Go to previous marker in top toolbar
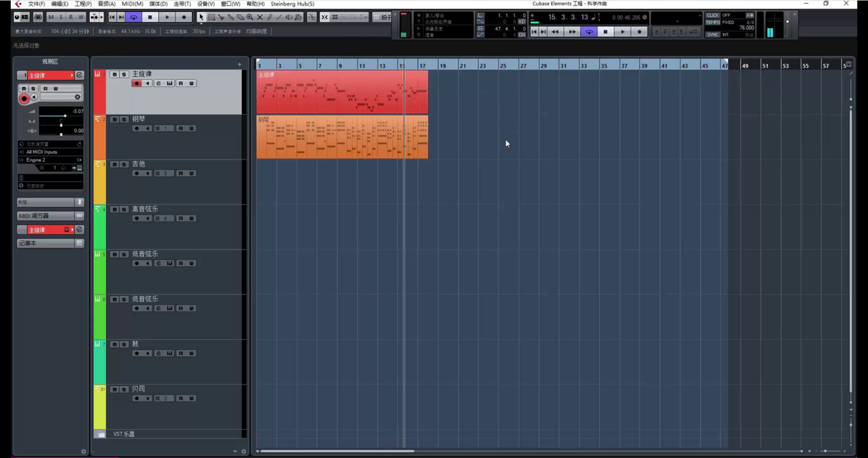The width and height of the screenshot is (868, 458). click(x=112, y=17)
